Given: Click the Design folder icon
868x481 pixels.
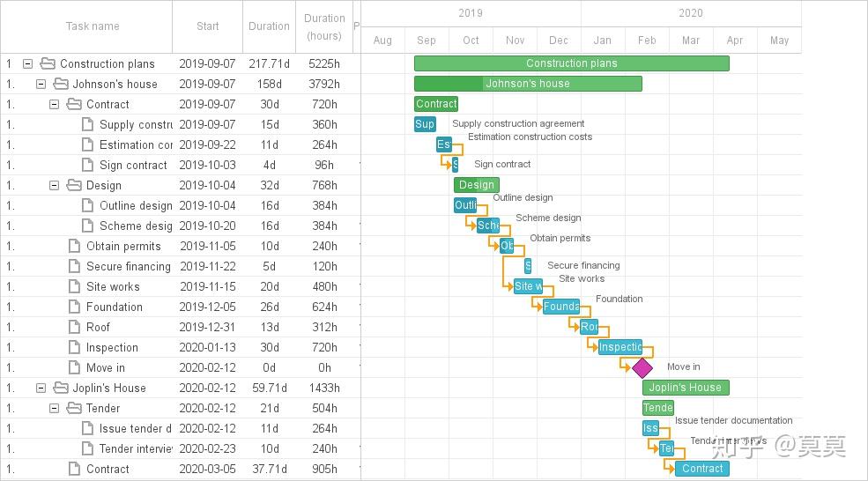Looking at the screenshot, I should (74, 185).
